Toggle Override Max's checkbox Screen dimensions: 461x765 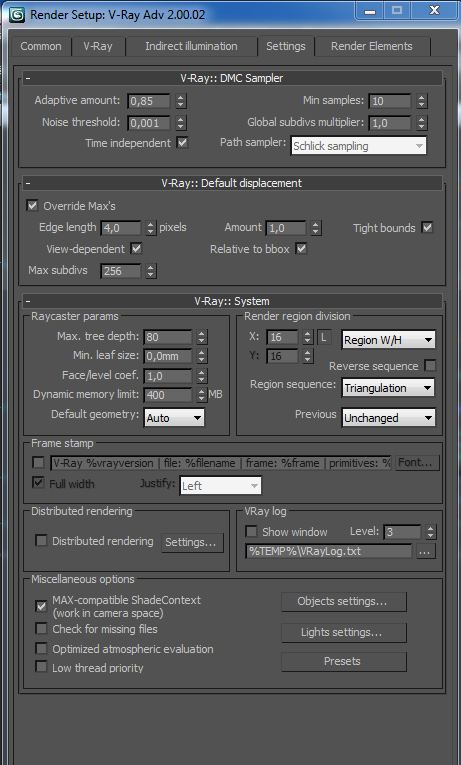click(32, 205)
